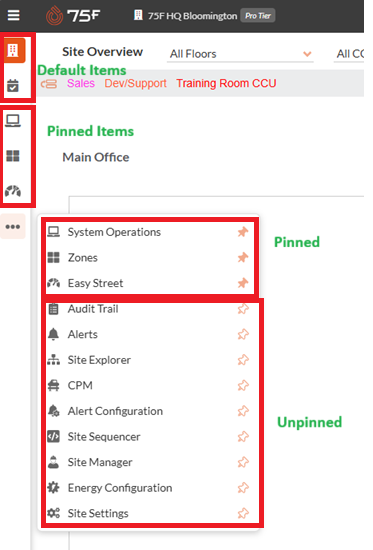Click the Training Room CCU link
The image size is (373, 550).
[x=226, y=83]
